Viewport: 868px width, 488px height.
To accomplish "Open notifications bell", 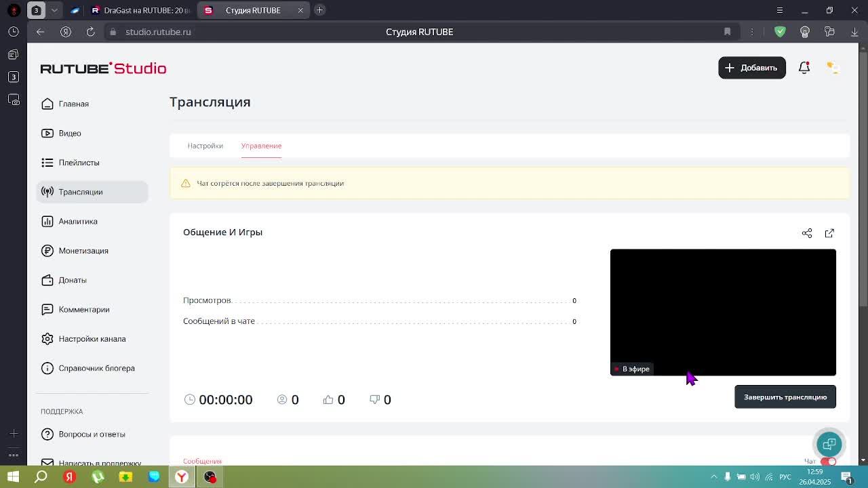I will (x=804, y=68).
